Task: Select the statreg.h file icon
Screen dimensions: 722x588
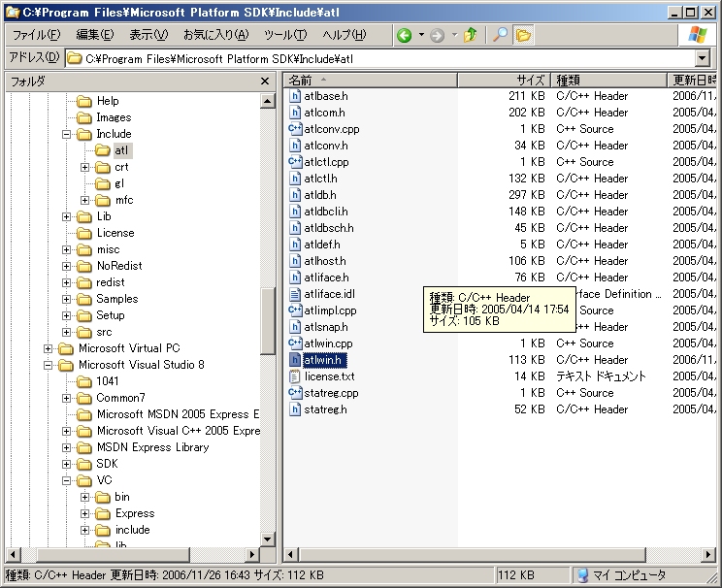Action: click(x=295, y=409)
